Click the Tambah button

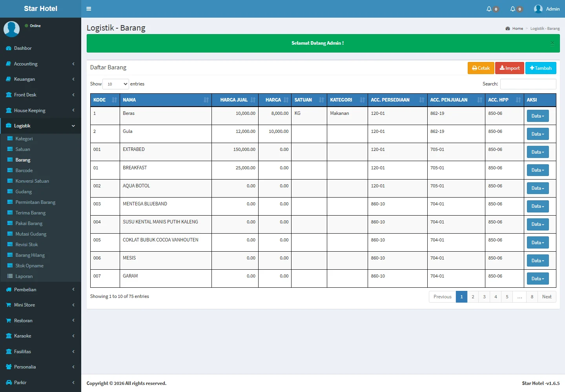pyautogui.click(x=540, y=68)
